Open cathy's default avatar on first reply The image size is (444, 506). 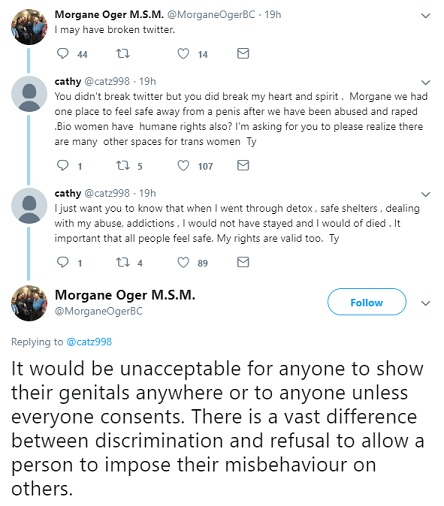click(x=29, y=94)
